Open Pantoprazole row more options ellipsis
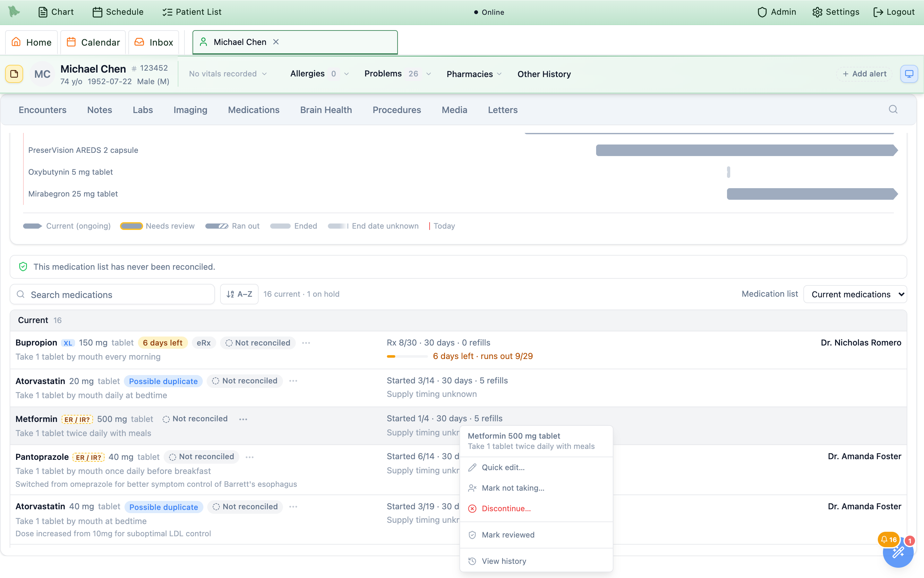This screenshot has height=578, width=924. (250, 457)
